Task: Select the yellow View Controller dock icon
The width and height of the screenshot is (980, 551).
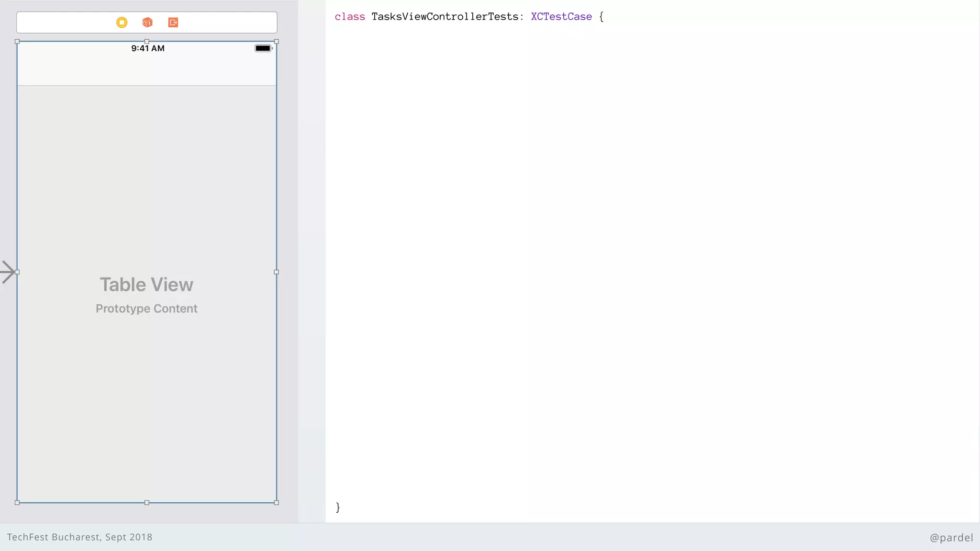Action: [122, 22]
